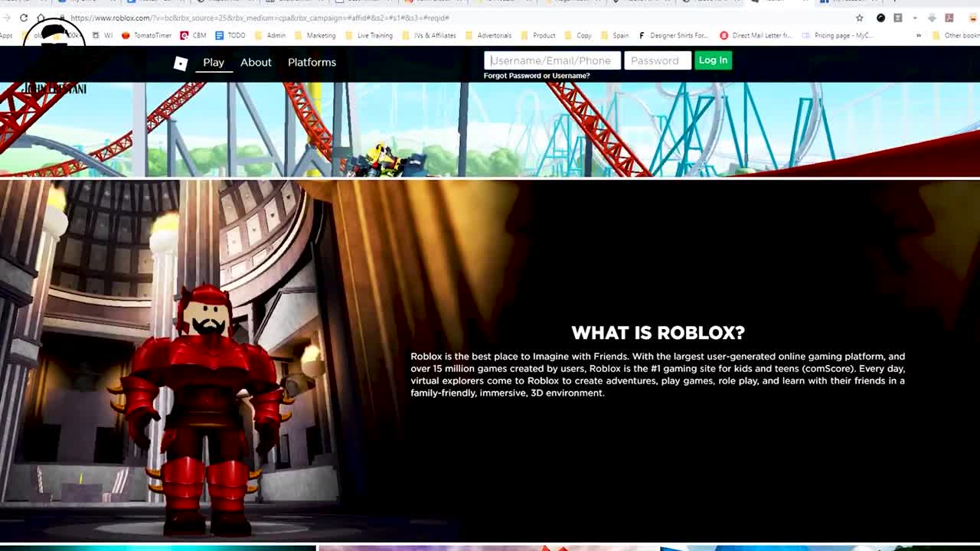Click the Password input field
The height and width of the screenshot is (551, 980).
(x=658, y=60)
